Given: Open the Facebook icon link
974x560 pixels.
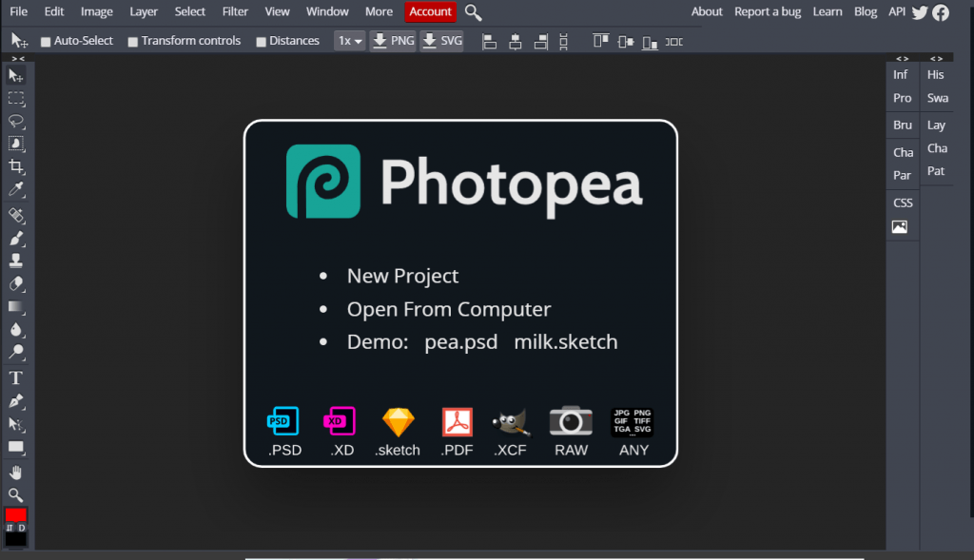Looking at the screenshot, I should pyautogui.click(x=941, y=12).
